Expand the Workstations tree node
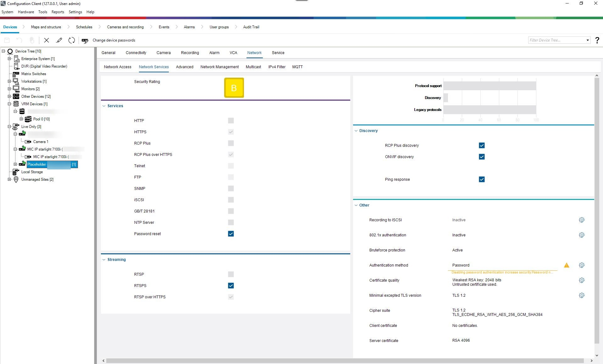Screen dimensions: 603x364 coord(9,81)
